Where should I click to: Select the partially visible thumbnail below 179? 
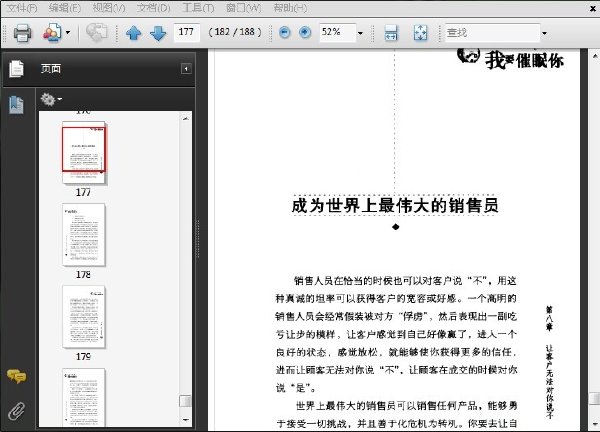83,397
